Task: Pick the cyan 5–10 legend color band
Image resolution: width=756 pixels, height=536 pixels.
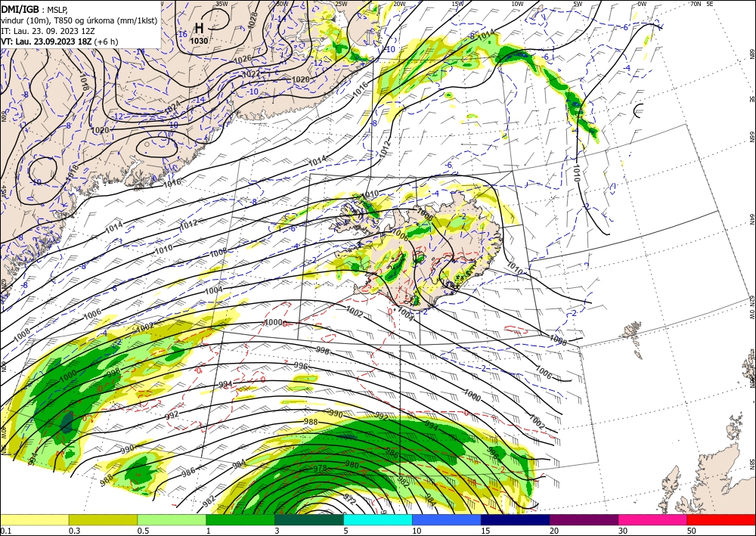Action: tap(378, 519)
